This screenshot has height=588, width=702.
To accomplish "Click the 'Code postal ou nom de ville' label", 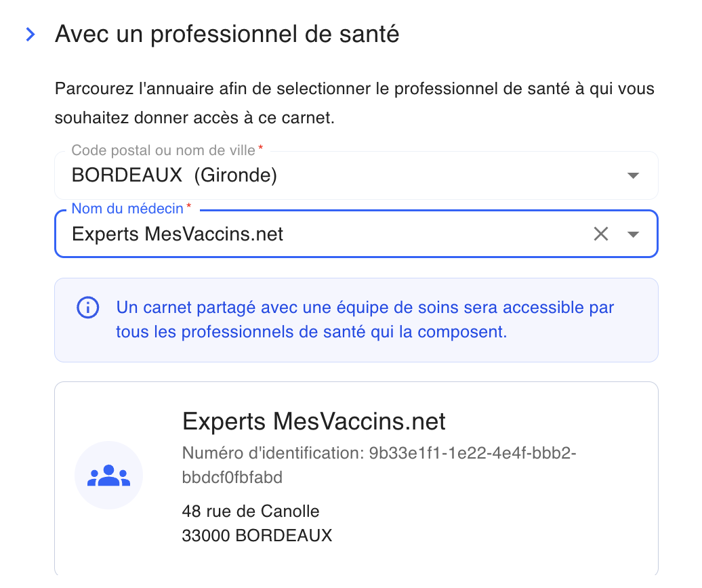I will [x=163, y=150].
